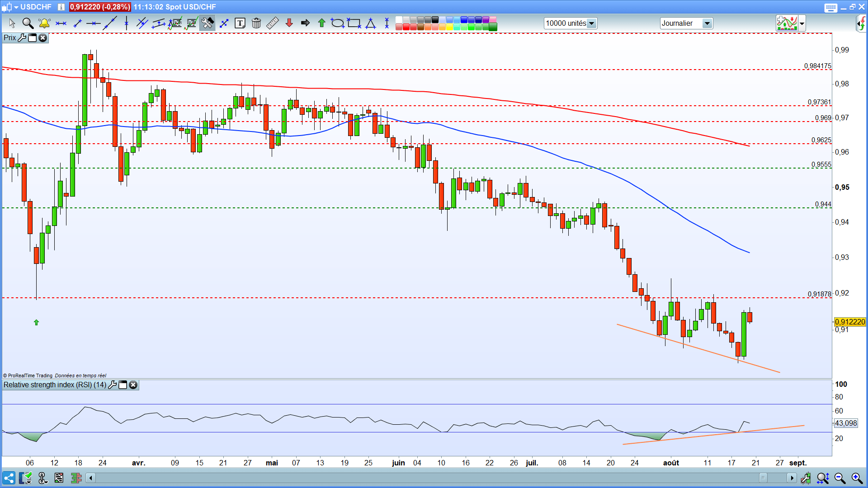Image resolution: width=868 pixels, height=488 pixels.
Task: Insert a black right arrow marker
Action: click(306, 23)
